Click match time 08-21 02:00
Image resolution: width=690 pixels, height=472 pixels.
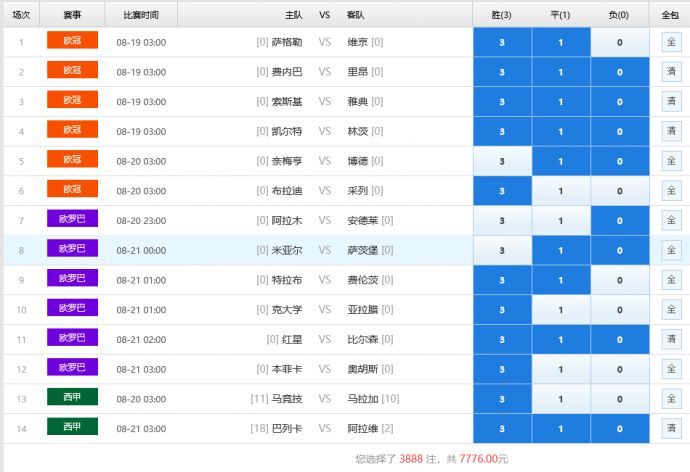pyautogui.click(x=141, y=339)
